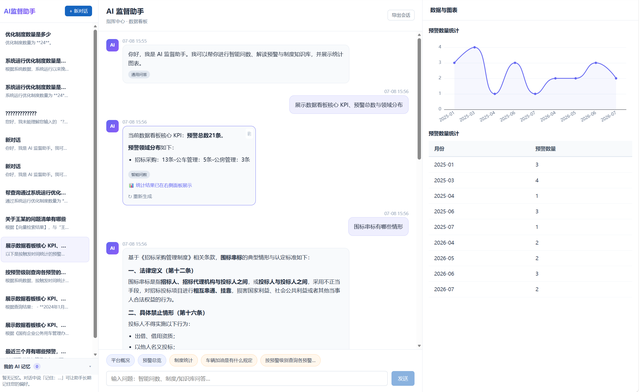Click the AI avatar of the 围标串标 reply

pos(112,248)
